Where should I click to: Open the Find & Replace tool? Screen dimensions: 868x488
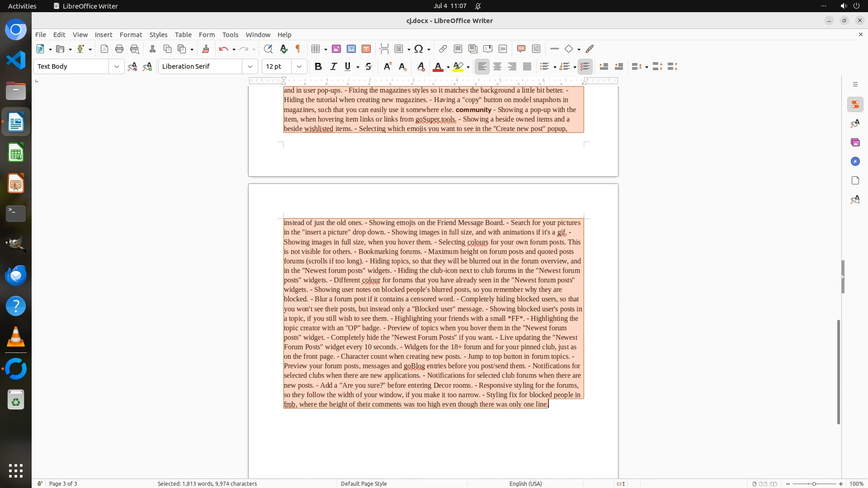click(x=268, y=49)
